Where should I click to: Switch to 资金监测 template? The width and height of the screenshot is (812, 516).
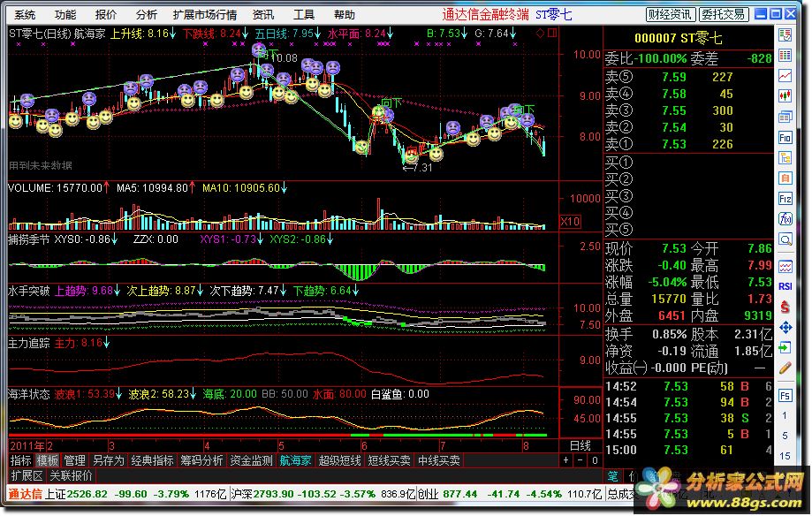click(251, 460)
